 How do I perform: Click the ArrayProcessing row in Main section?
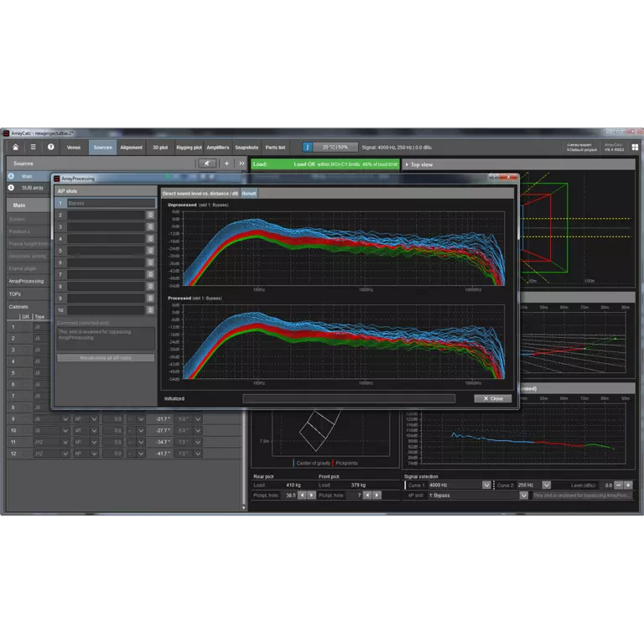[x=28, y=281]
